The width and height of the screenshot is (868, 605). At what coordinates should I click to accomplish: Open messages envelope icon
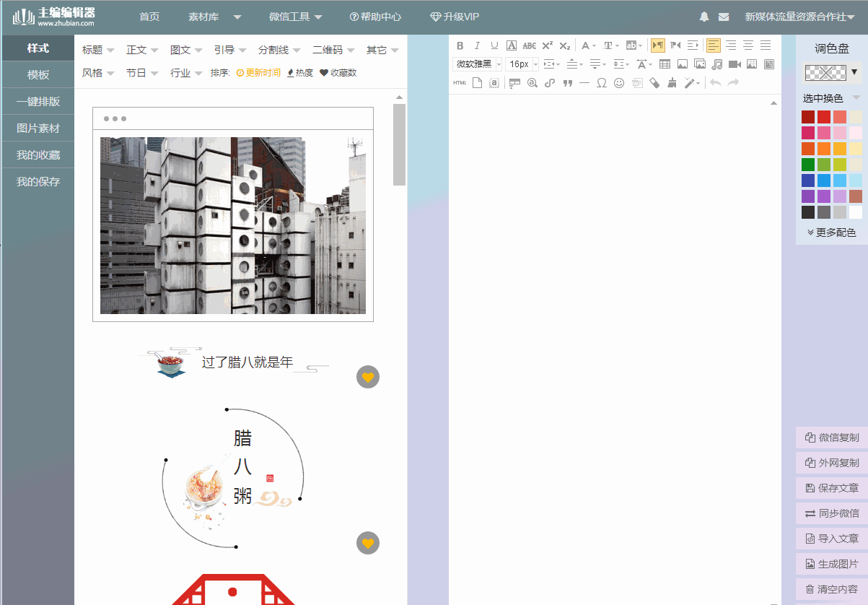[724, 17]
